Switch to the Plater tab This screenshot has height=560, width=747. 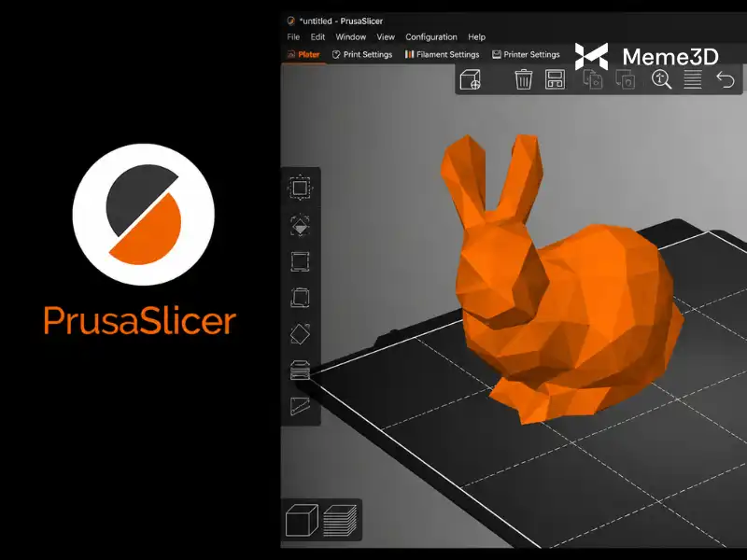[x=303, y=54]
